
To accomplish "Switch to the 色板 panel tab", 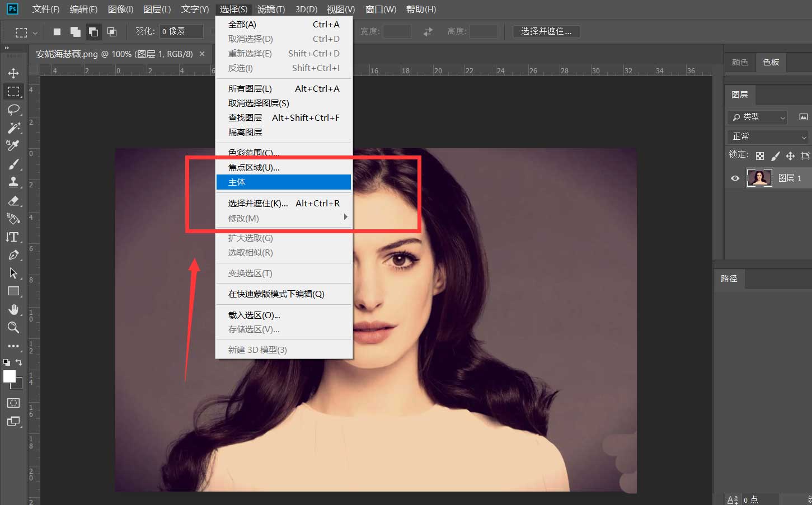I will (x=771, y=62).
